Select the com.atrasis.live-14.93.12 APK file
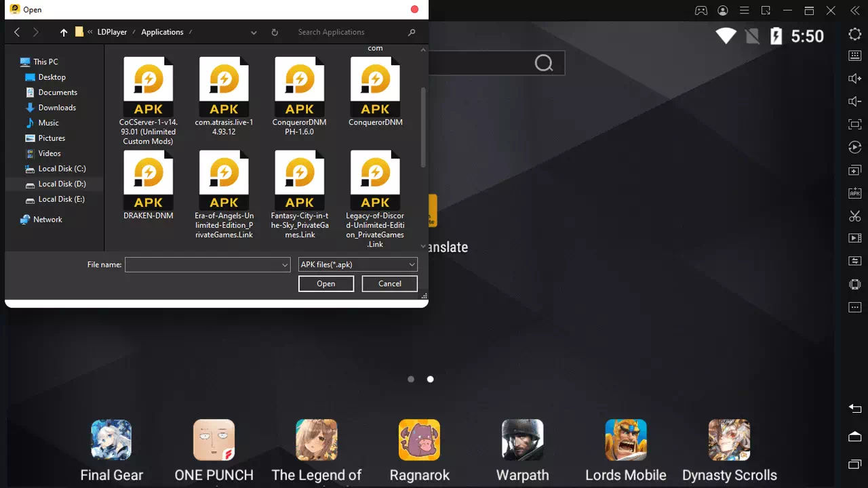This screenshot has width=868, height=488. [224, 96]
